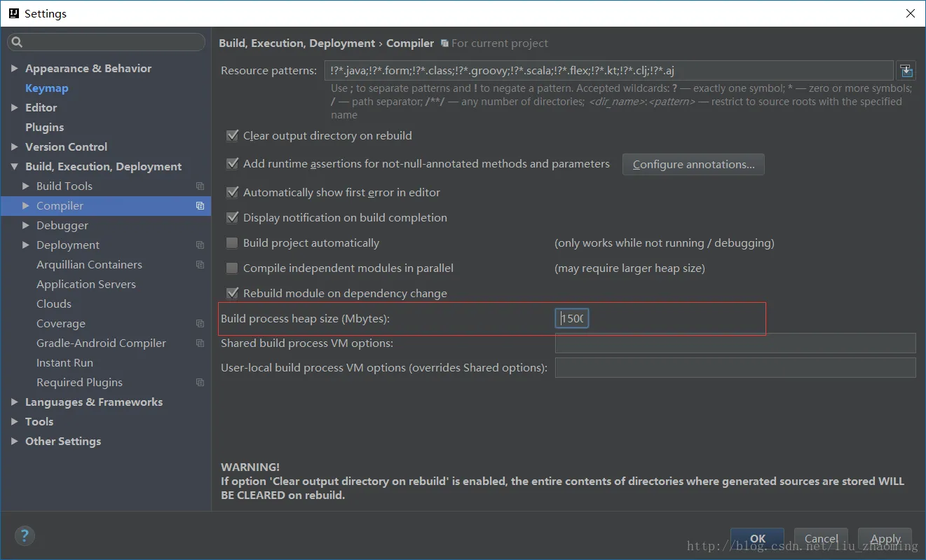Open Gradle-Android Compiler settings
The image size is (926, 560).
pos(101,343)
